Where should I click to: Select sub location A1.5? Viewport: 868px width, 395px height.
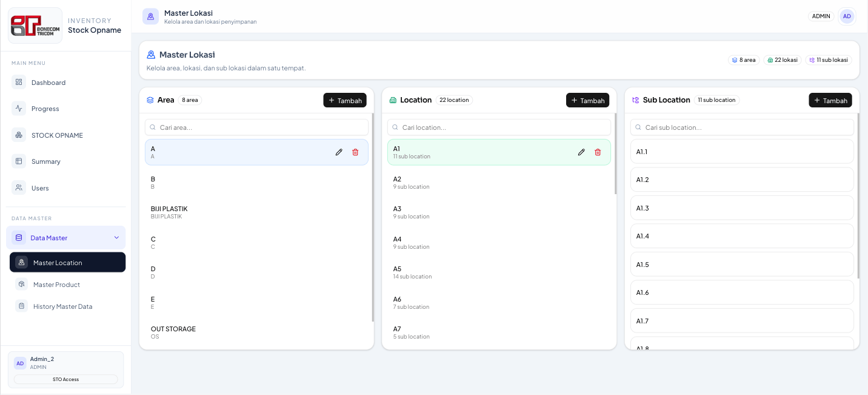pos(742,265)
